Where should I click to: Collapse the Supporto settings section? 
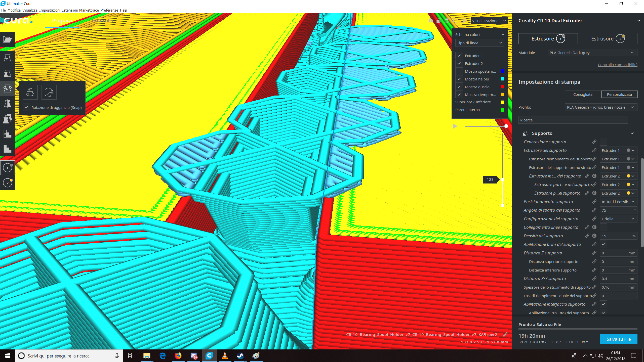tap(632, 133)
